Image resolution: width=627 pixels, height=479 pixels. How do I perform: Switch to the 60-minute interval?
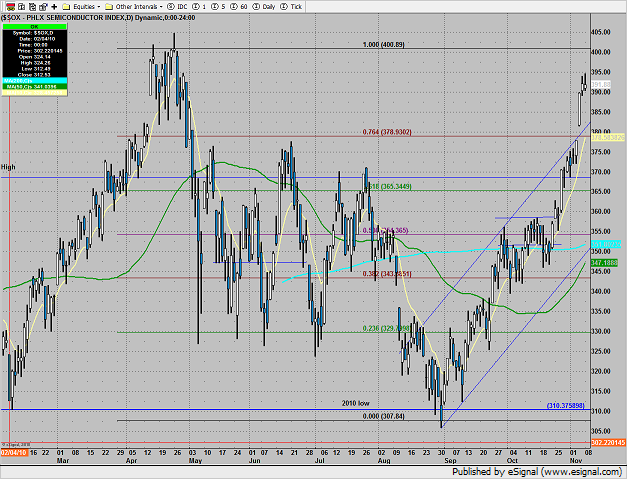click(239, 7)
